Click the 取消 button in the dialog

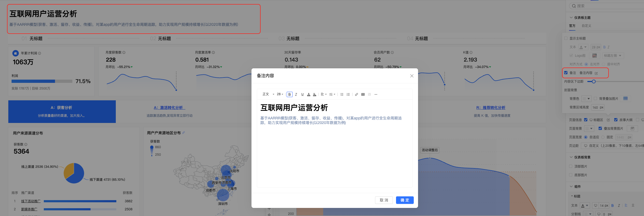[384, 200]
